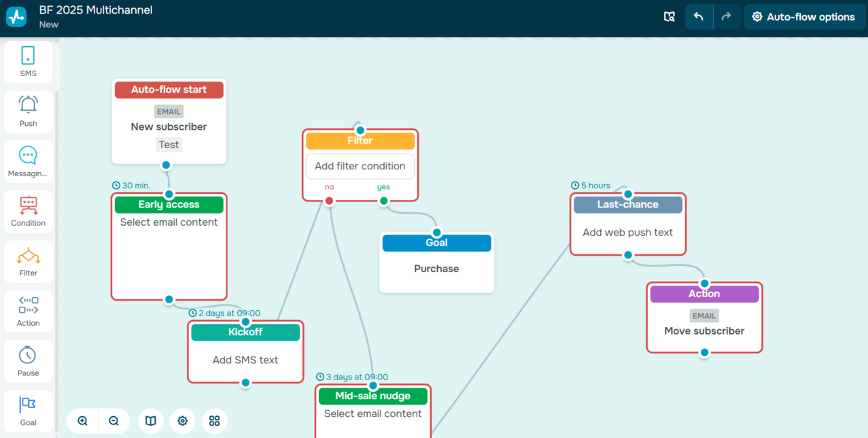
Task: Choose the Goal flag block
Action: tap(28, 411)
